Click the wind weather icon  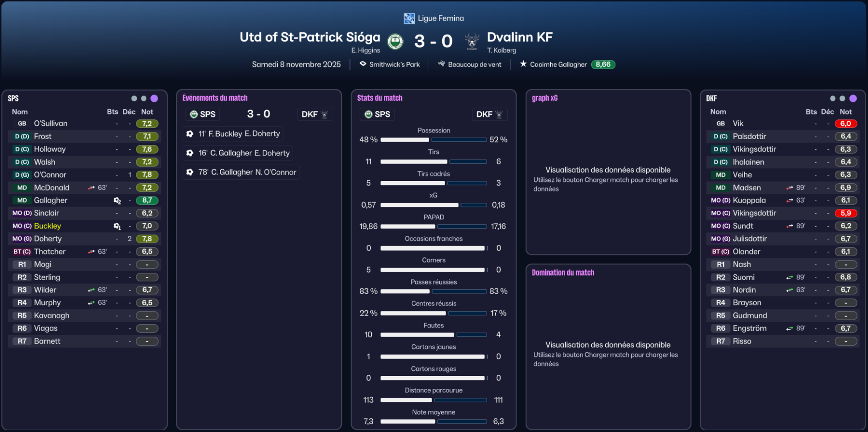tap(441, 64)
